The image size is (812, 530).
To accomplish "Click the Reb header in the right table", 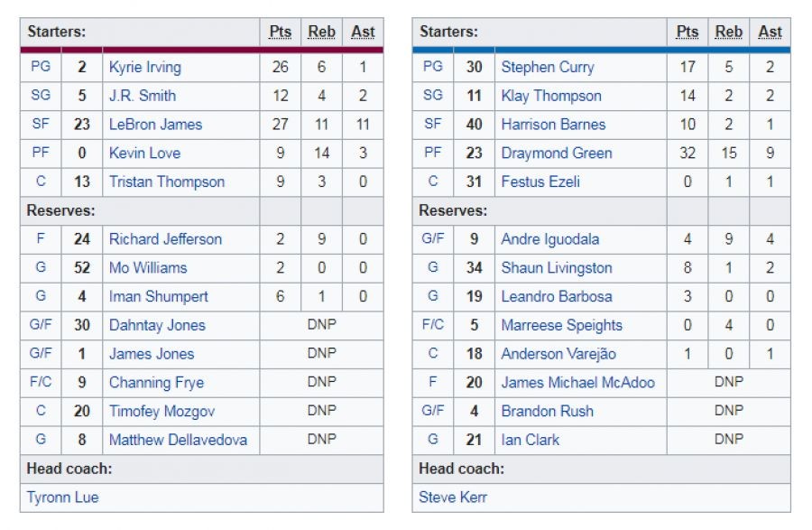I will 729,32.
